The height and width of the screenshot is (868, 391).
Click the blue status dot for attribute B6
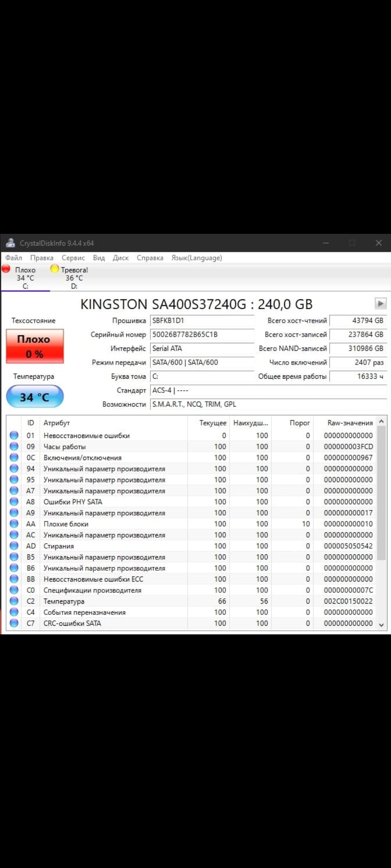[x=14, y=567]
